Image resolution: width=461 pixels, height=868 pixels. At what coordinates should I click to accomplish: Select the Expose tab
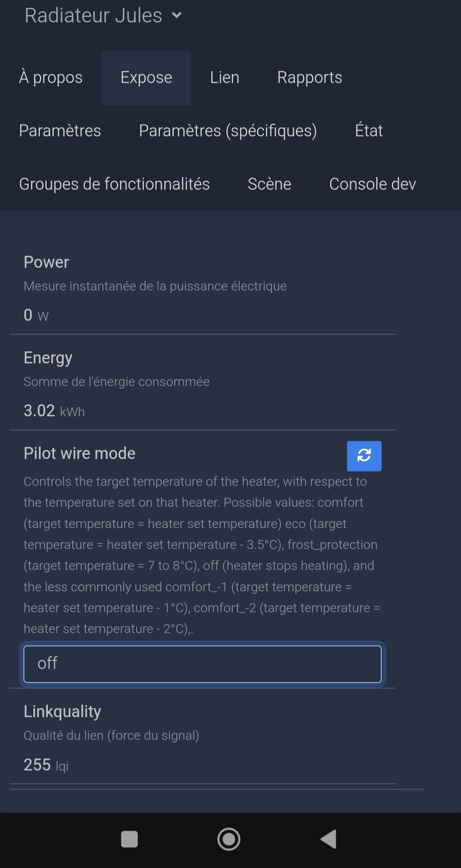coord(146,78)
